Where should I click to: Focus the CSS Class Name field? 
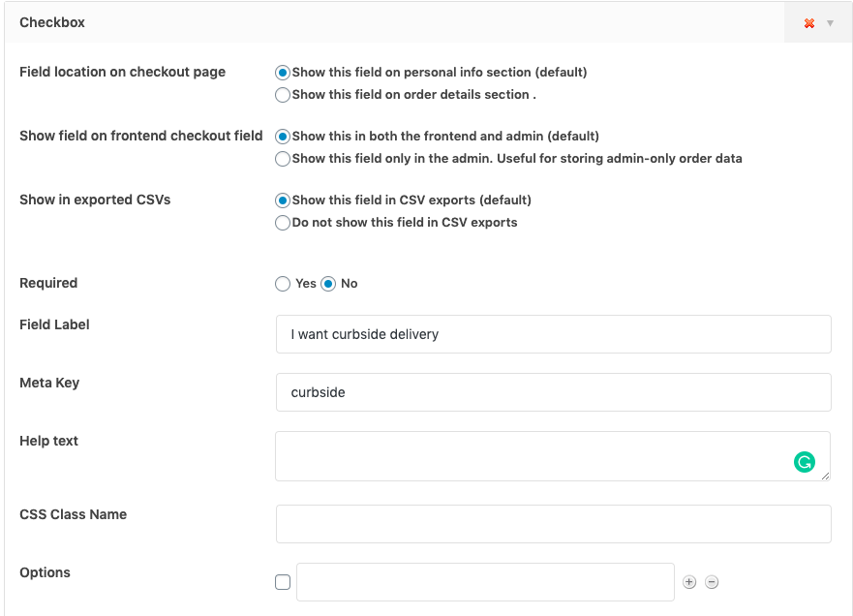point(553,524)
